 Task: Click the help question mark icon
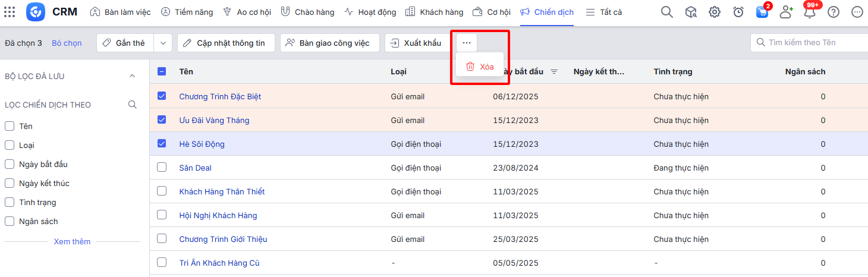(834, 12)
